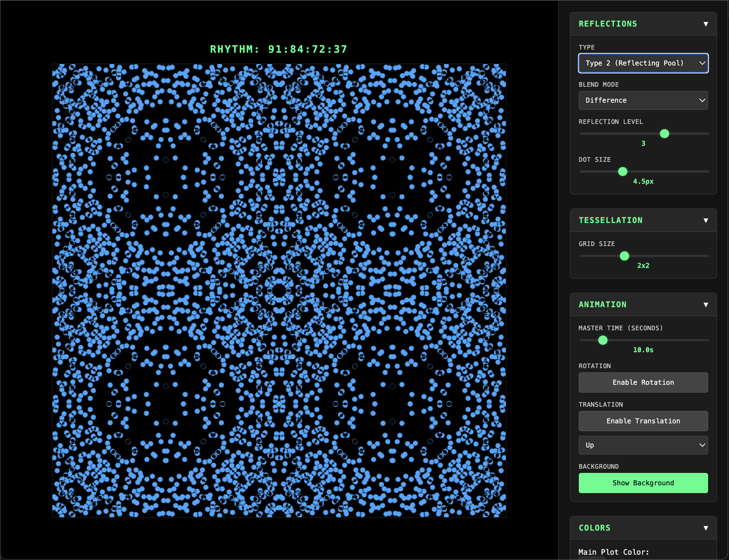
Task: Select the Difference blend mode option
Action: 643,100
